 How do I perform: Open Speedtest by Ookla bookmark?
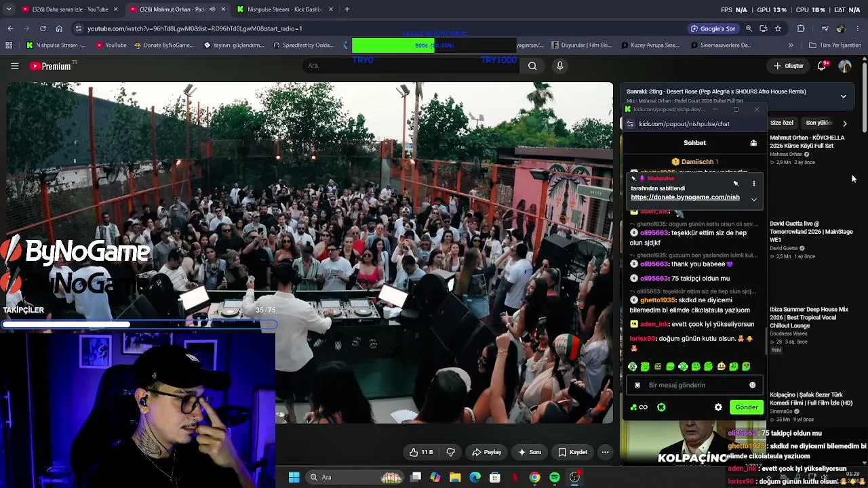click(x=303, y=45)
